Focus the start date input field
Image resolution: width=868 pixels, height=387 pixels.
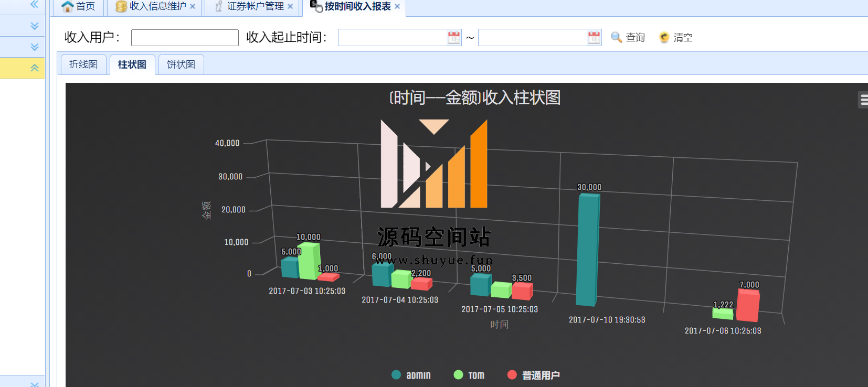(392, 38)
